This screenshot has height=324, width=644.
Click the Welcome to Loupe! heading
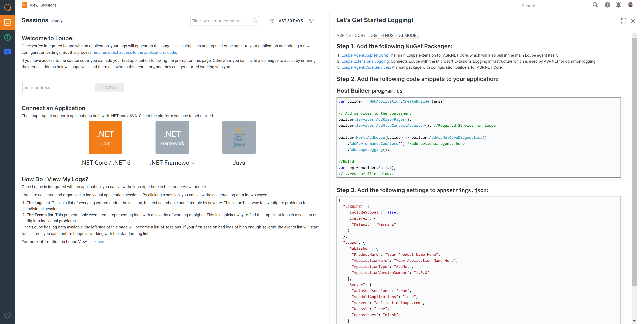tap(47, 38)
